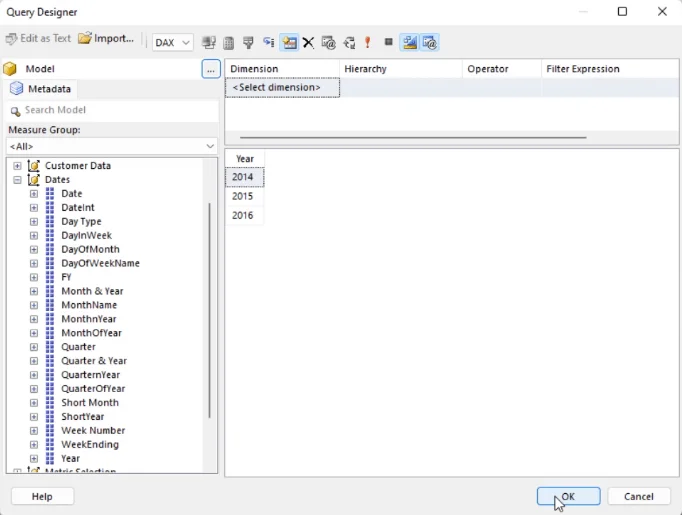Click the Quarter & Year field icon

50,361
